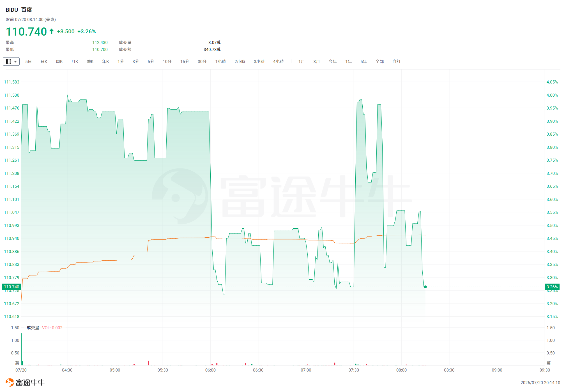Click the 成交額 value 340.73萬
566x392 pixels.
click(212, 50)
